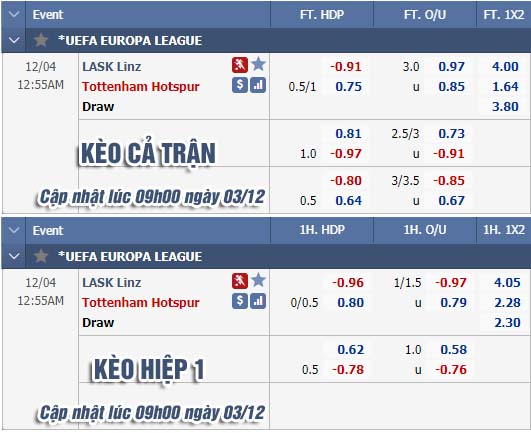The width and height of the screenshot is (531, 433).
Task: Open the statistics chart icon in full-time Tottenham row
Action: (x=258, y=85)
